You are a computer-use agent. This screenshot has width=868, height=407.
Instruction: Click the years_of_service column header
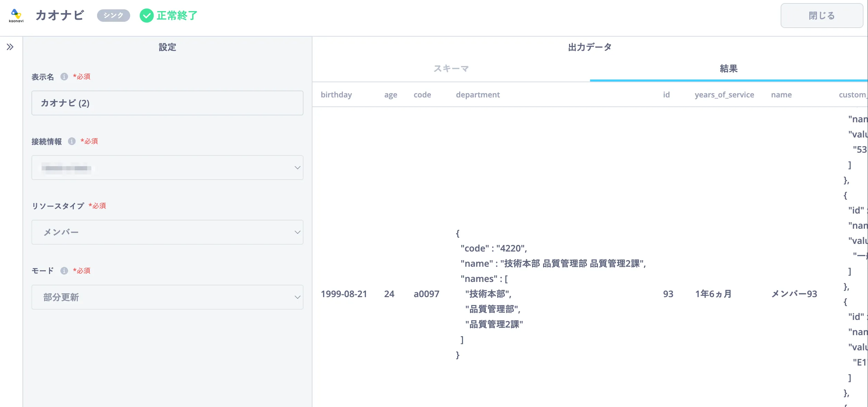[x=724, y=95]
